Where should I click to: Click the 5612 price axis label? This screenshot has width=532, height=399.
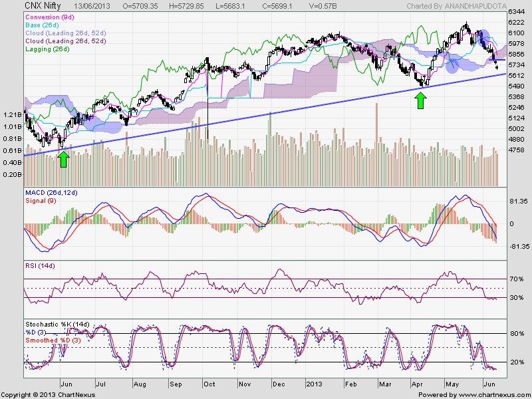(x=516, y=75)
